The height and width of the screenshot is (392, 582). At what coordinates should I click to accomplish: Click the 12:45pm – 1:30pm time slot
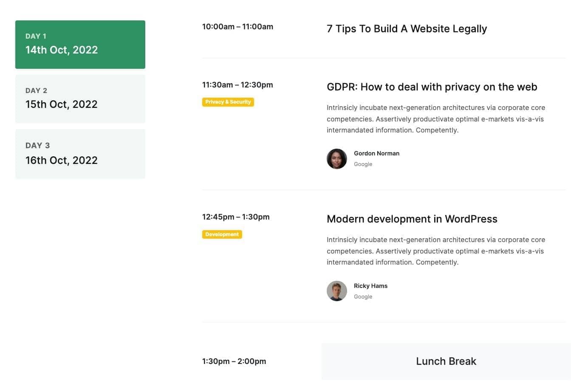(236, 217)
